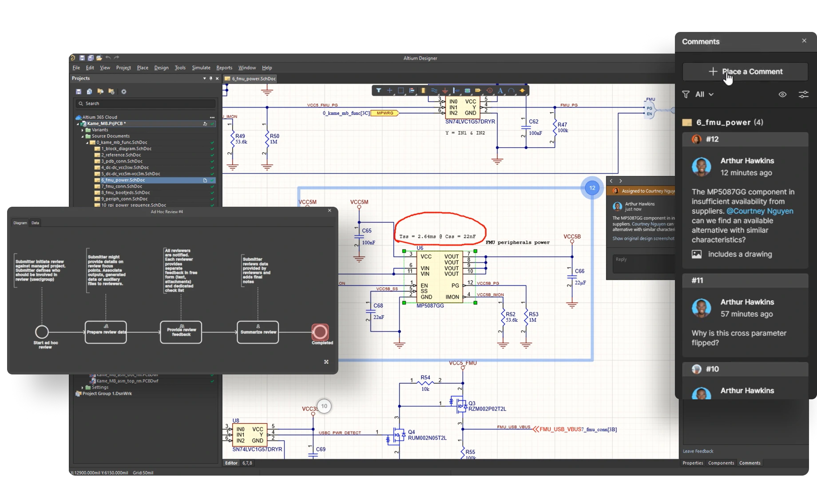Switch to the 6_fmu_power.SchDoc document tab
This screenshot has height=504, width=817.
click(x=250, y=79)
